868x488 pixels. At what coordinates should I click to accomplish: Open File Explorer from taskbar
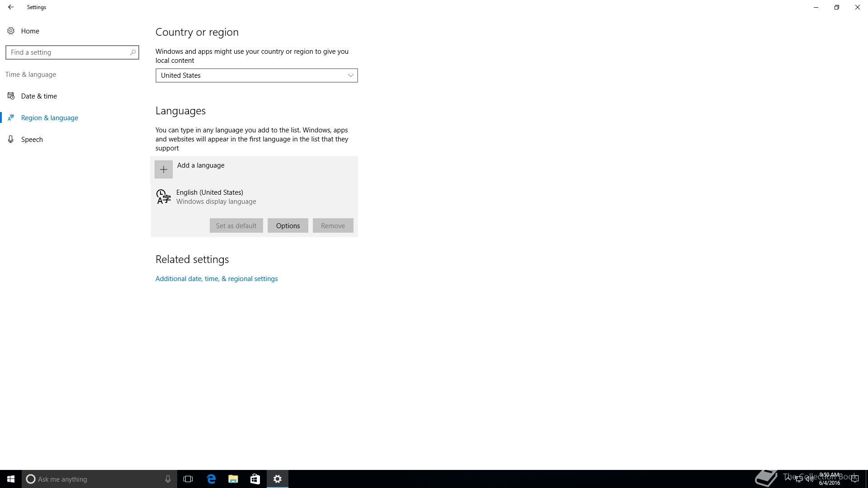(233, 479)
